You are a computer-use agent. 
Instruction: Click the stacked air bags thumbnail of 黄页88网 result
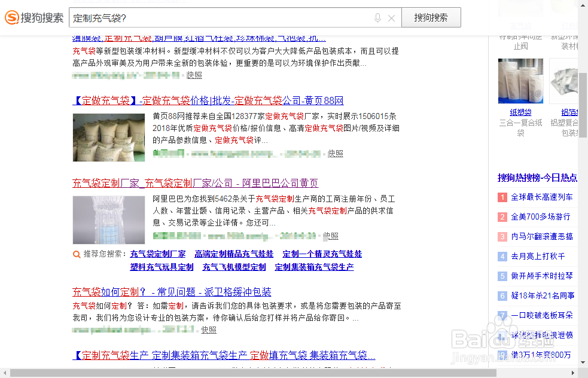point(109,137)
